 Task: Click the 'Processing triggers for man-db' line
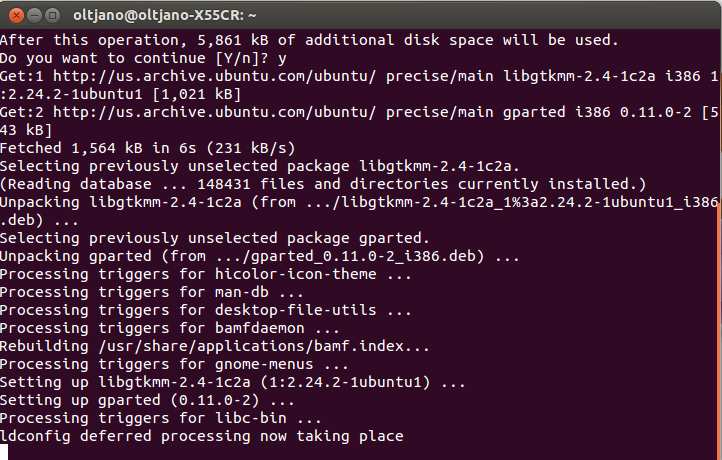coord(152,292)
